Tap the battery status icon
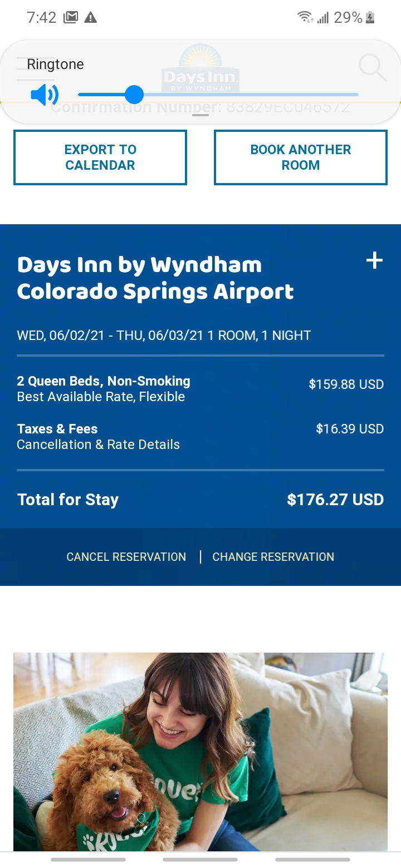The height and width of the screenshot is (868, 401). pos(370,18)
